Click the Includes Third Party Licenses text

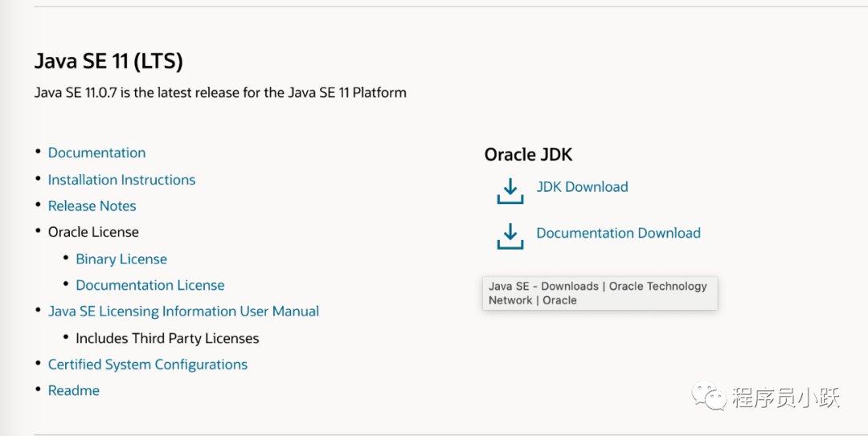(167, 338)
